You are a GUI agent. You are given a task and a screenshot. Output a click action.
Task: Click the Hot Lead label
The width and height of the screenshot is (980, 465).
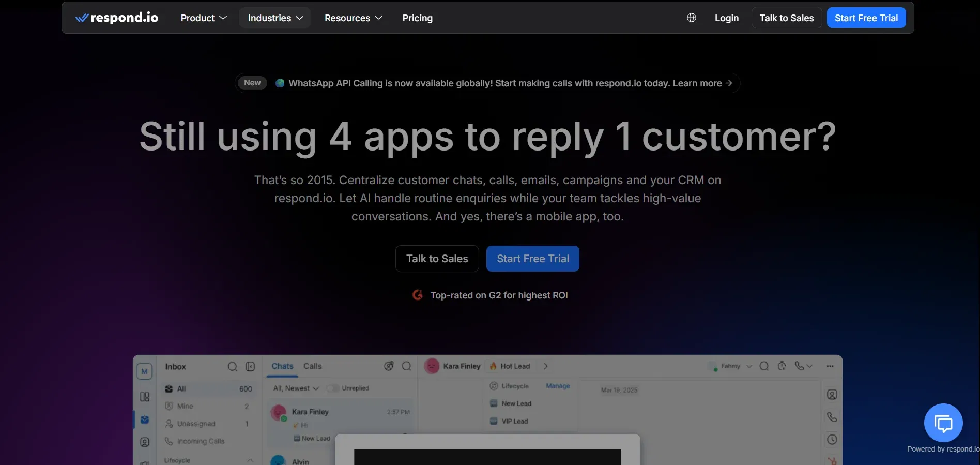tap(515, 366)
